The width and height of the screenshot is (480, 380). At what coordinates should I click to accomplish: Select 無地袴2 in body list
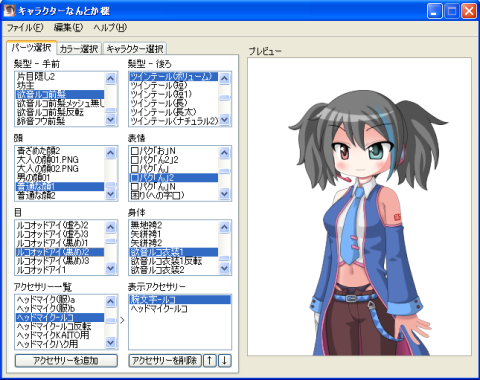(x=174, y=225)
